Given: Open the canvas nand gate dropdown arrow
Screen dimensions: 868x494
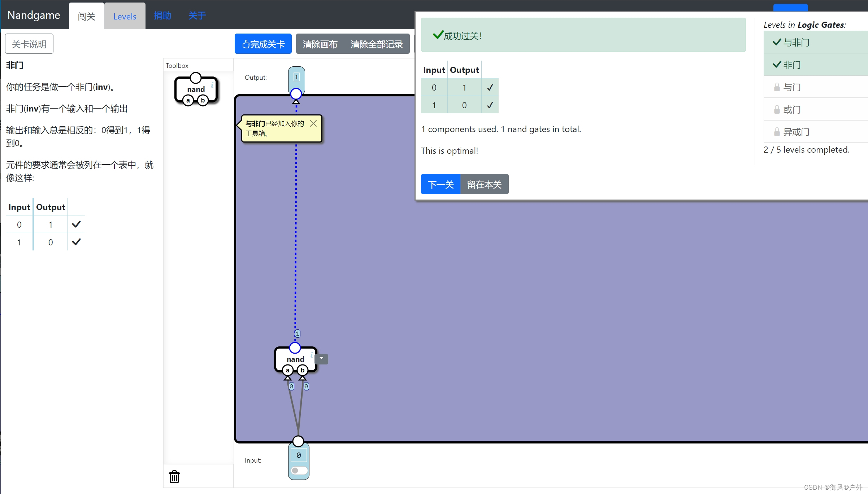Looking at the screenshot, I should [x=321, y=359].
